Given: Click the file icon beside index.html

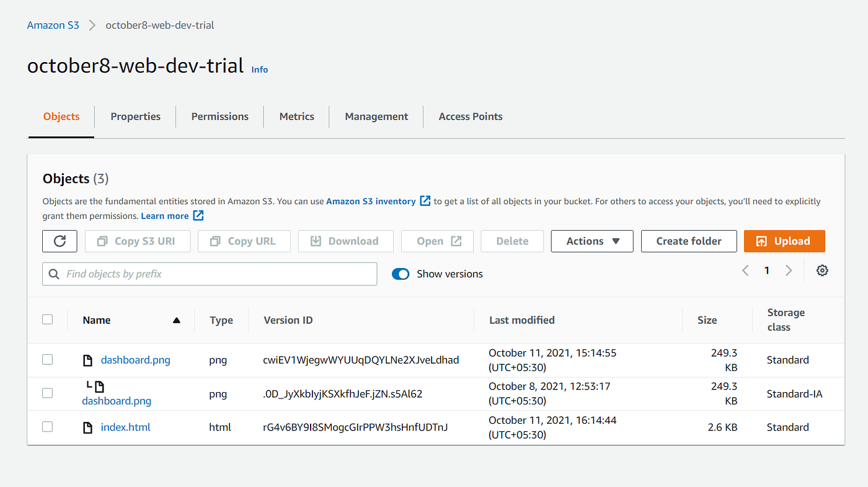Looking at the screenshot, I should 87,427.
